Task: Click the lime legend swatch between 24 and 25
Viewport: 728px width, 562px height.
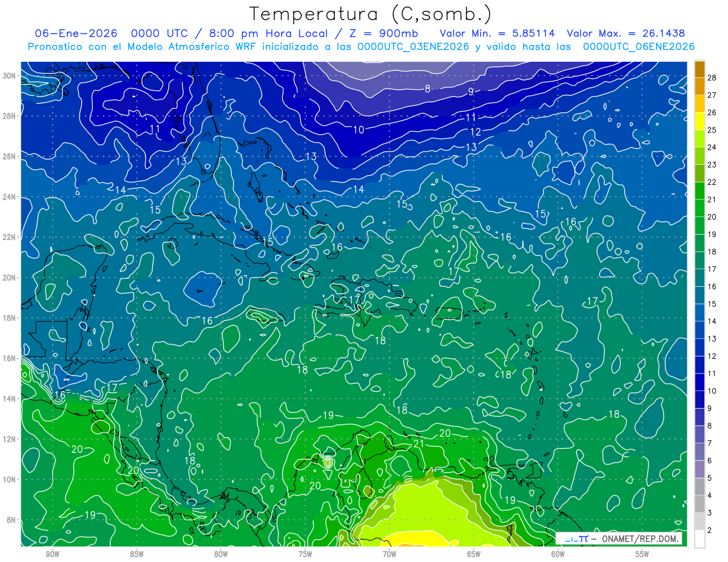Action: tap(699, 139)
